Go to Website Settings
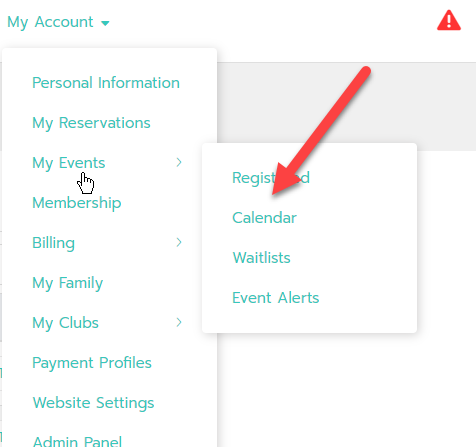 click(x=93, y=403)
